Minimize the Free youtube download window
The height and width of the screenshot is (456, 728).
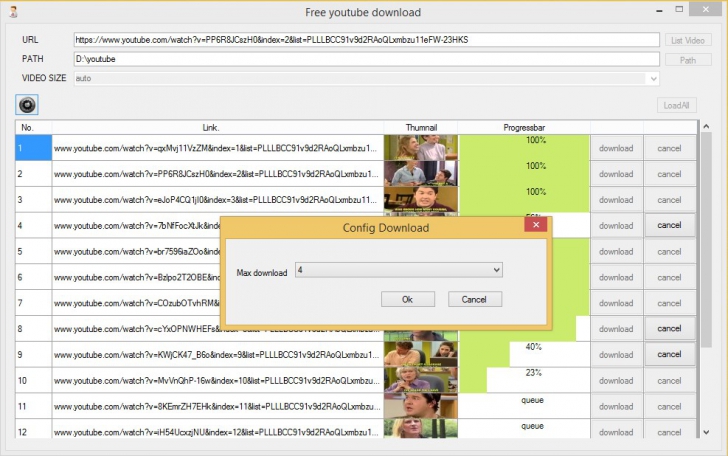point(659,10)
